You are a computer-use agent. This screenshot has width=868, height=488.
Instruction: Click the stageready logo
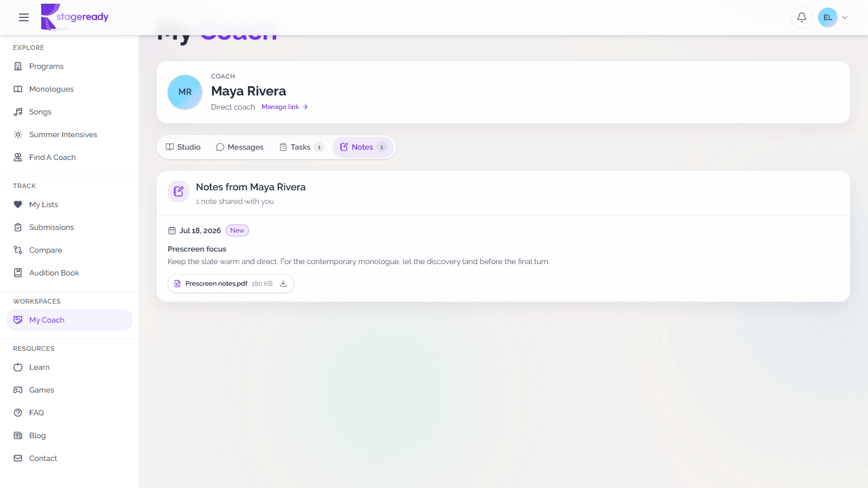point(75,17)
